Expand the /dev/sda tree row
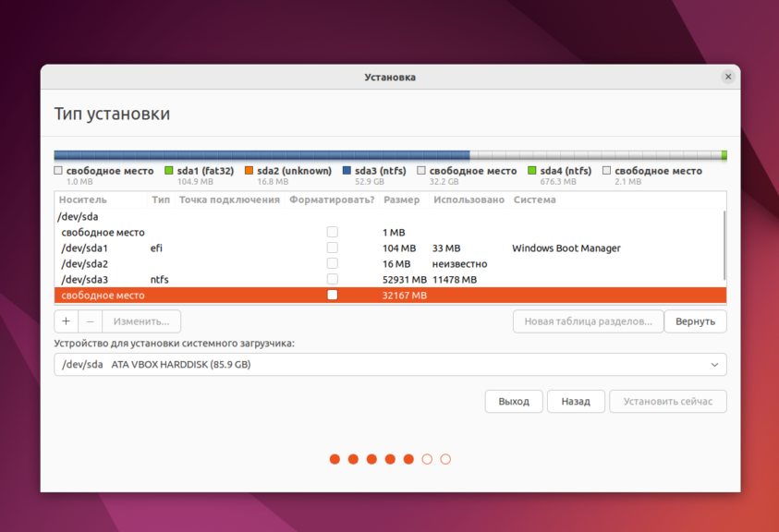The height and width of the screenshot is (532, 779). [78, 216]
